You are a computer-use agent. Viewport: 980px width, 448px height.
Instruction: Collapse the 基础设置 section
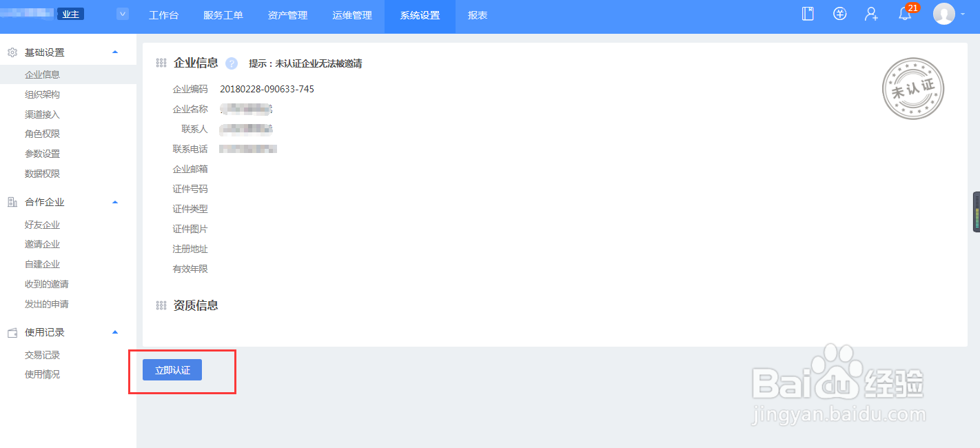115,52
